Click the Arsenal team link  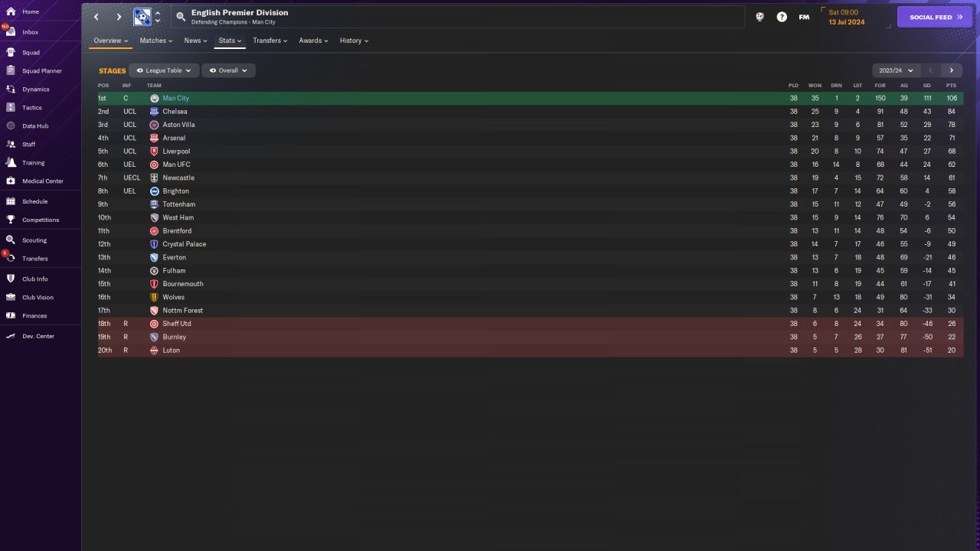(174, 139)
